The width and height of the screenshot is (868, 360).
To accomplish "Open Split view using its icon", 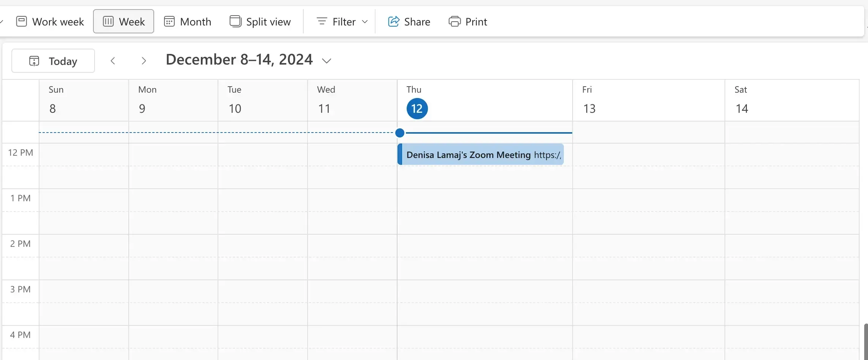I will [235, 21].
